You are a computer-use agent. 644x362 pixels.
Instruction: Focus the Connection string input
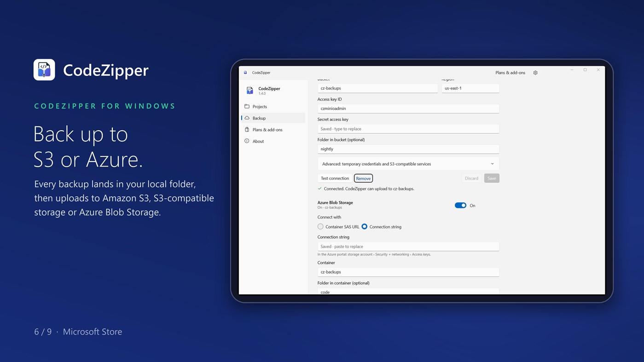[408, 247]
